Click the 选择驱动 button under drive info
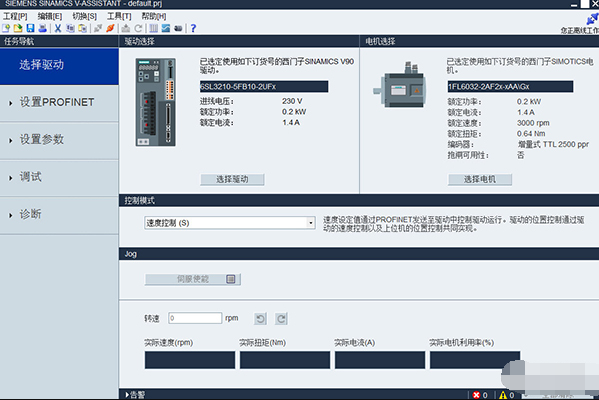 (x=232, y=179)
